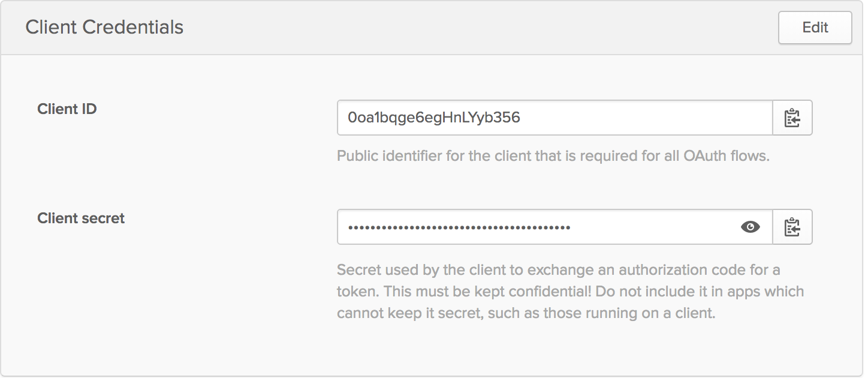Click the masked dots of the Client secret

(459, 228)
